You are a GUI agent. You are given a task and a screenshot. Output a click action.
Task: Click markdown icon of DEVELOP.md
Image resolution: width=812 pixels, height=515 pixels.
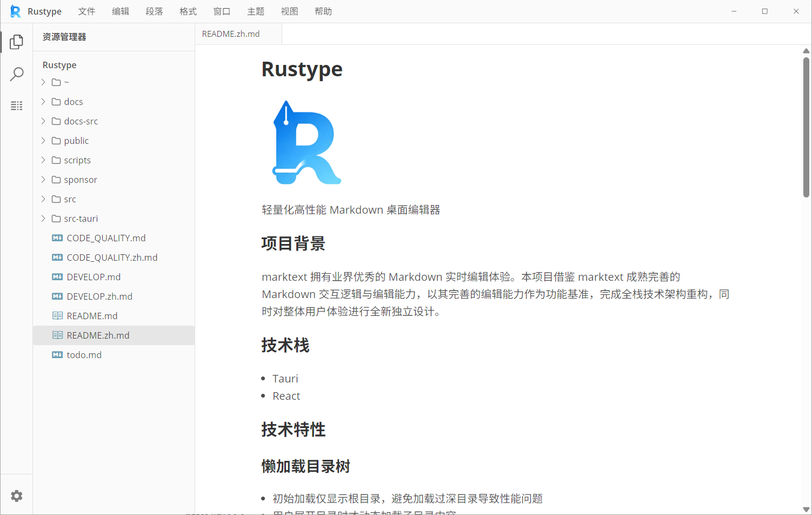(57, 277)
